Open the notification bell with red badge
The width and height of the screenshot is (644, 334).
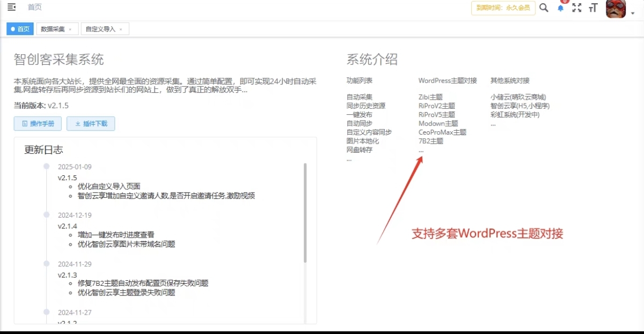click(x=560, y=8)
